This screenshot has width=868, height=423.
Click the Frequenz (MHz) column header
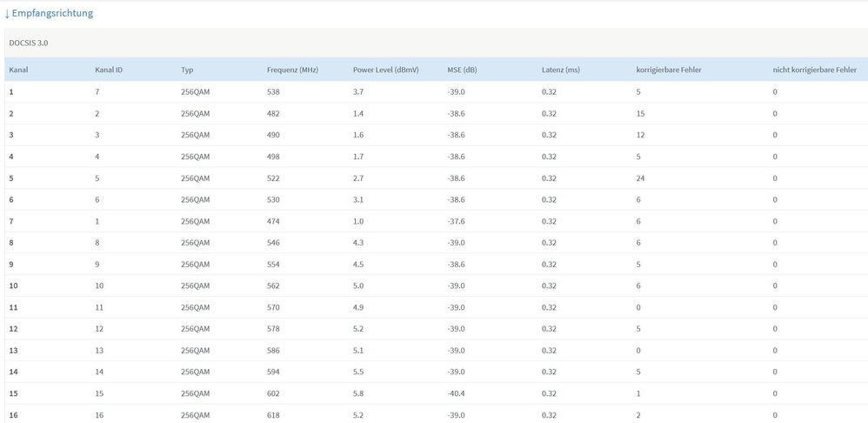[292, 70]
